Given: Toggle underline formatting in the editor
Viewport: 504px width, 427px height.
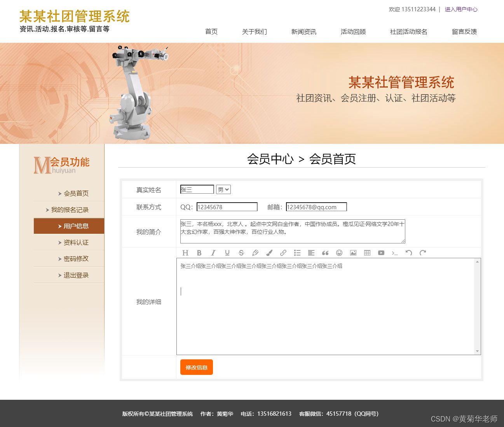Looking at the screenshot, I should [227, 253].
